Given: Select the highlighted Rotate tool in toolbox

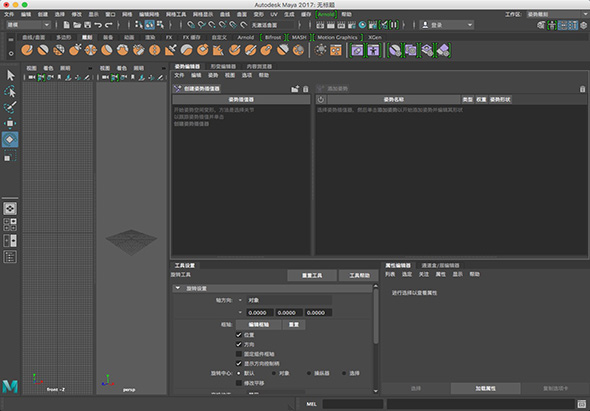Looking at the screenshot, I should [x=10, y=139].
